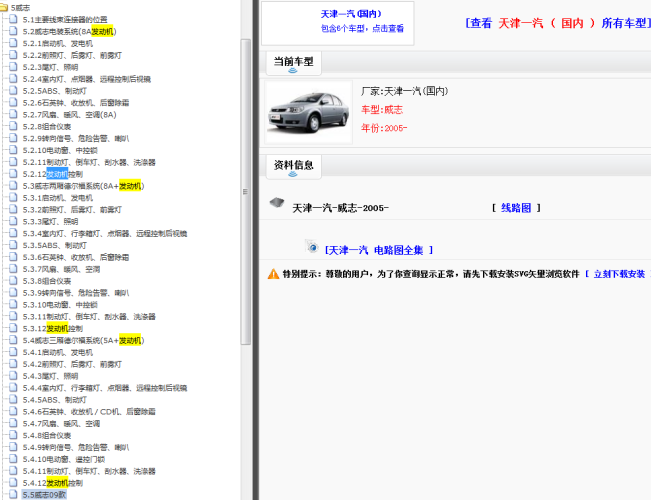Click the page icon beside 5.2.3尾灯、照明

(13, 67)
